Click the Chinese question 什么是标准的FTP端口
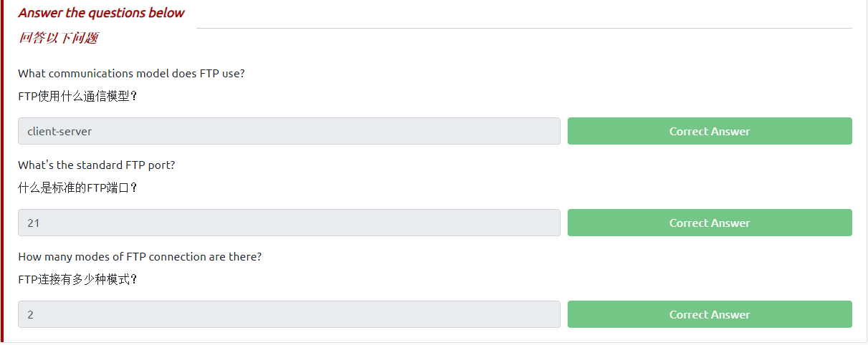Screen dimensions: 868x345 (x=77, y=188)
